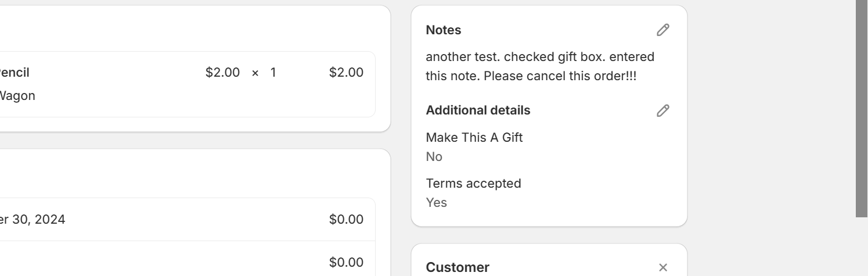
Task: Click the date text ending in 30, 2024
Action: (33, 220)
